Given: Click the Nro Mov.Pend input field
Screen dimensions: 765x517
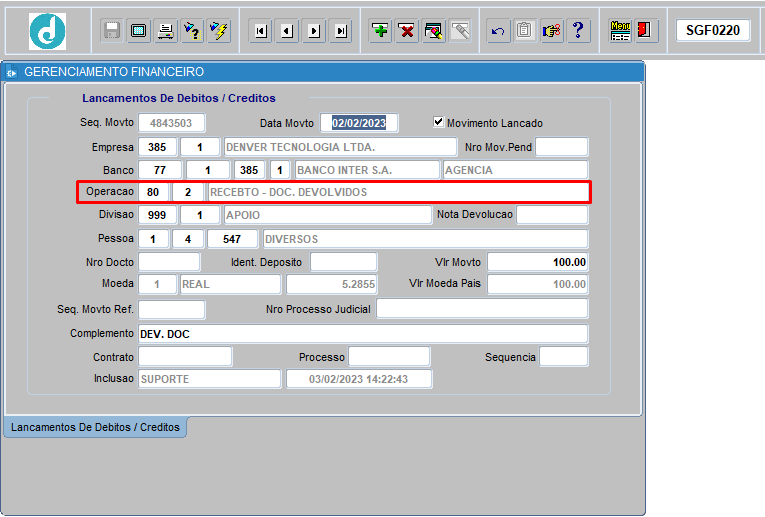Looking at the screenshot, I should coord(562,147).
